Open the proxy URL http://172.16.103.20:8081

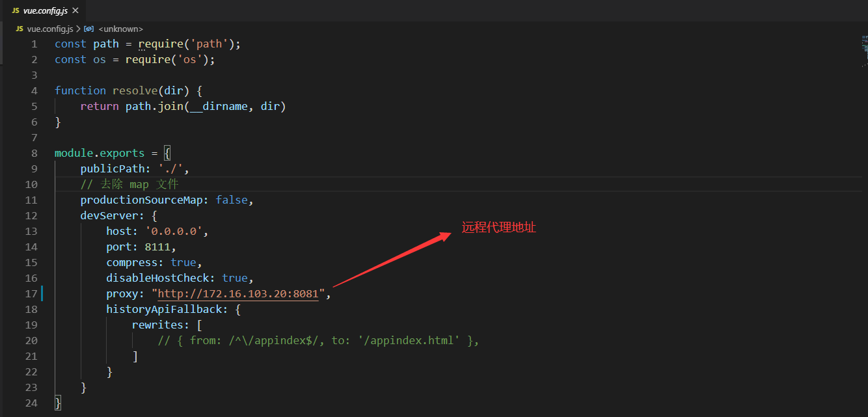point(238,294)
